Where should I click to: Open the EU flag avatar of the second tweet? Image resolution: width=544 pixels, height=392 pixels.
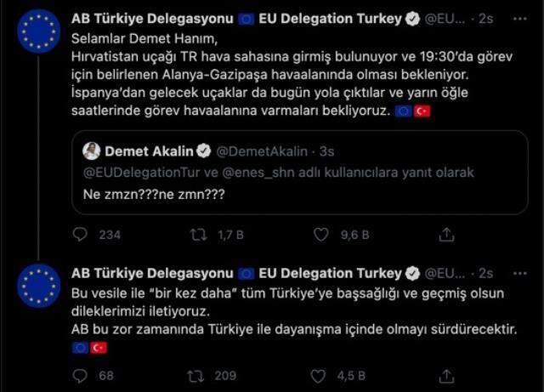click(x=38, y=287)
